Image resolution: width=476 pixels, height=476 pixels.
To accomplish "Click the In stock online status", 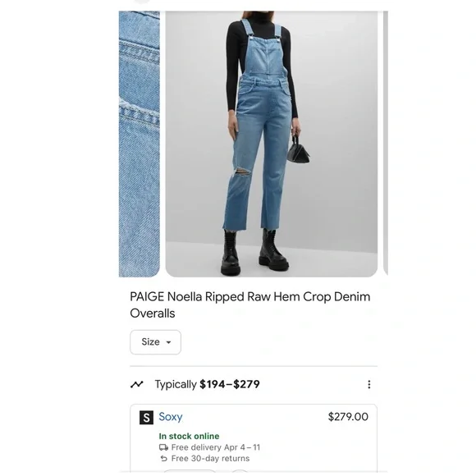I will [x=189, y=437].
